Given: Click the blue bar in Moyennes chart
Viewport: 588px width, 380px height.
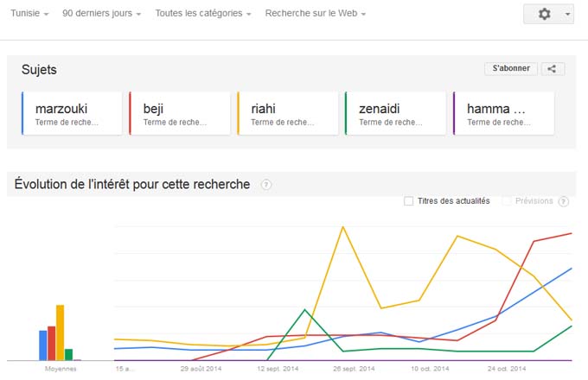Looking at the screenshot, I should [42, 345].
